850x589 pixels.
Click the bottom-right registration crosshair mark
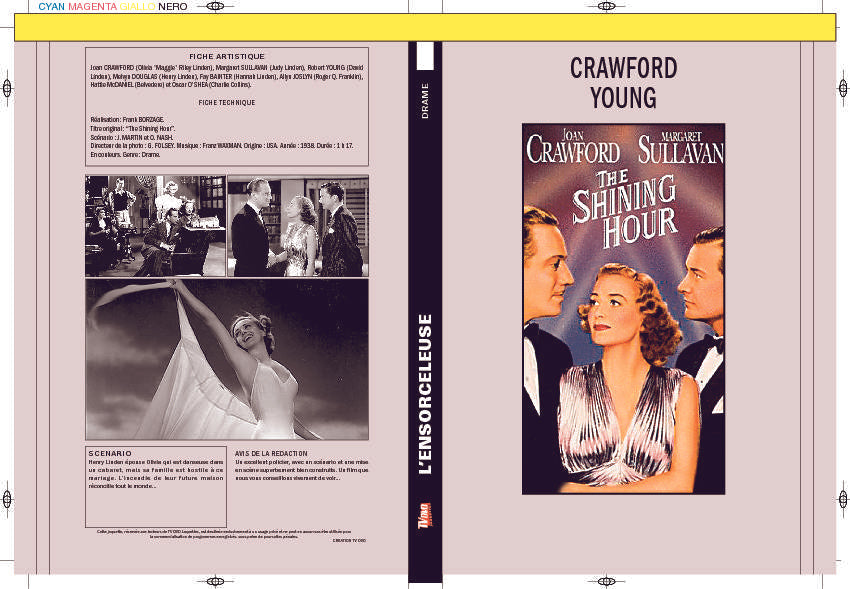636,581
